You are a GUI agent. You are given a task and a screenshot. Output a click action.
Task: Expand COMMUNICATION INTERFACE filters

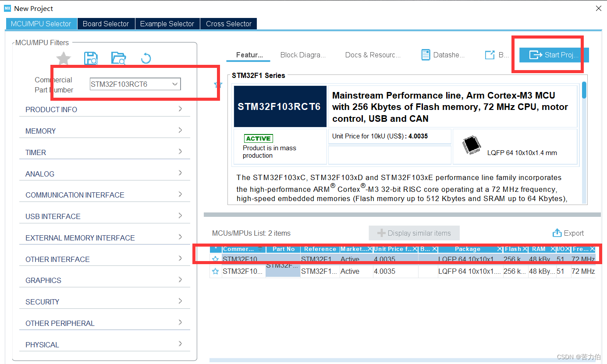tap(105, 195)
